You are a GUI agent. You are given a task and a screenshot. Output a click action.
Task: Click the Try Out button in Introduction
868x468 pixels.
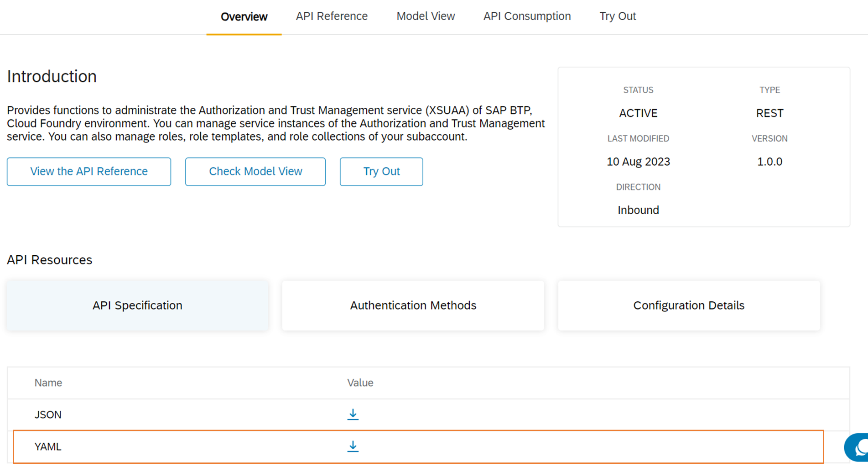click(381, 172)
